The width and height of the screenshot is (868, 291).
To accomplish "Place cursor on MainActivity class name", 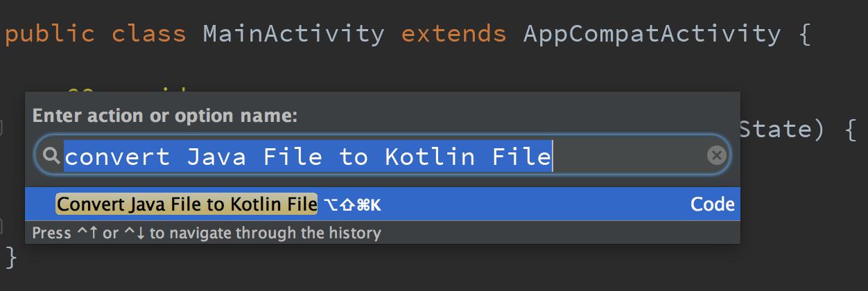I will [x=293, y=33].
